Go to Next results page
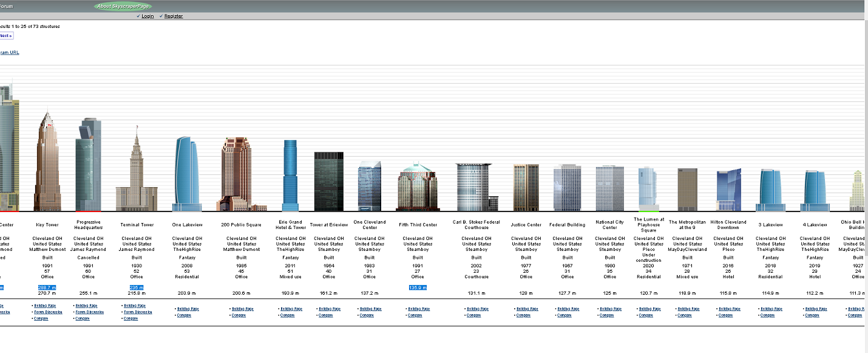Viewport: 868px width, 353px height. coord(5,36)
